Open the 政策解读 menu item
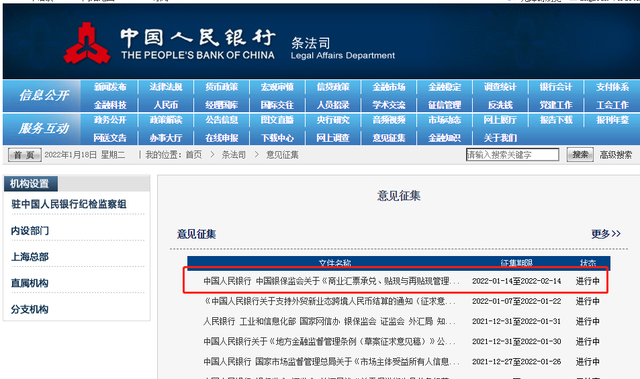The image size is (640, 379). click(166, 120)
